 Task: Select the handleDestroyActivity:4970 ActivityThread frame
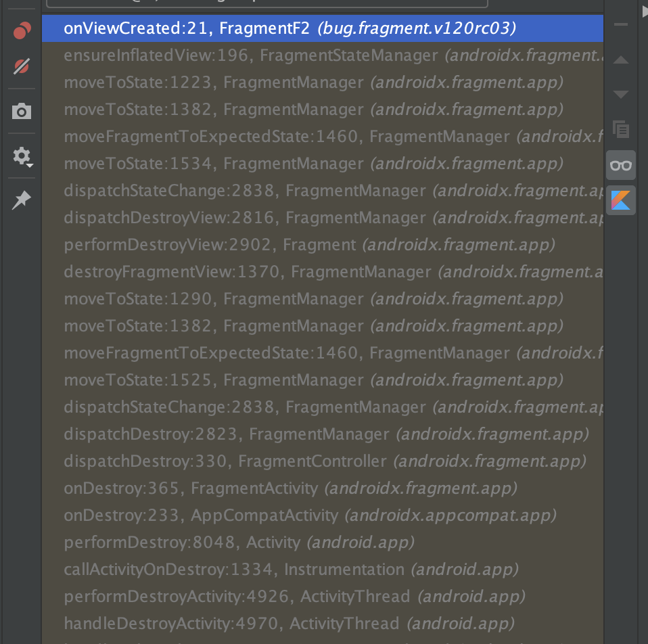pos(289,623)
